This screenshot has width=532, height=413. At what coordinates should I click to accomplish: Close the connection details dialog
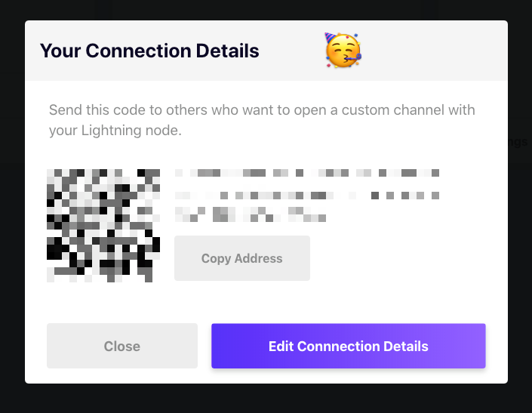click(122, 346)
